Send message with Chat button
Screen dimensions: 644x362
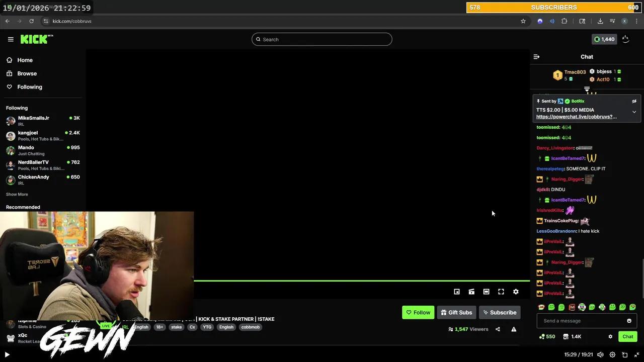tap(627, 336)
